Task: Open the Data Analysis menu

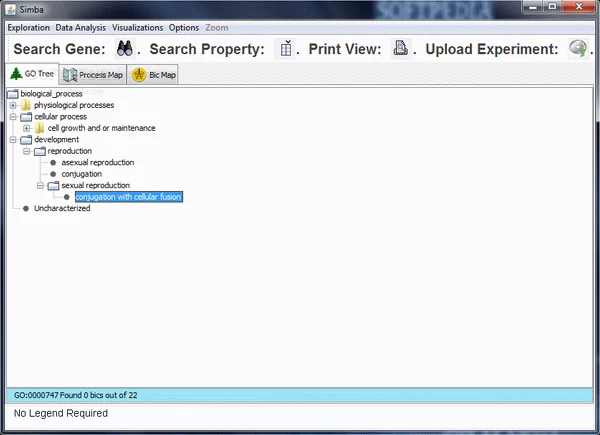Action: click(x=81, y=27)
